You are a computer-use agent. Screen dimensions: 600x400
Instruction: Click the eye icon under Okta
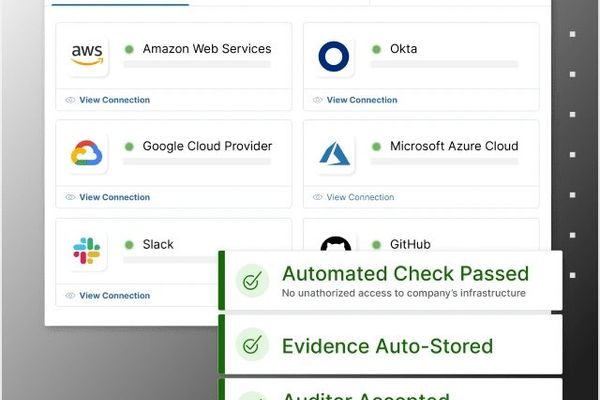click(318, 100)
